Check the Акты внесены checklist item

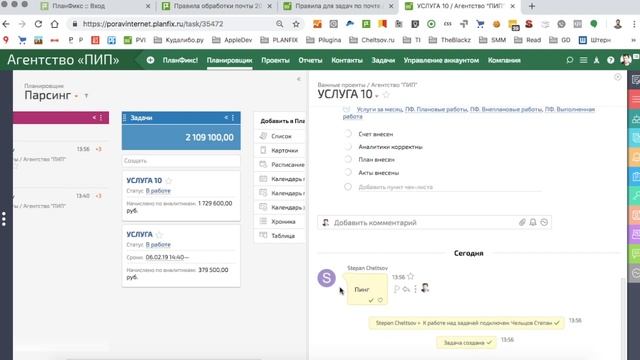(348, 172)
